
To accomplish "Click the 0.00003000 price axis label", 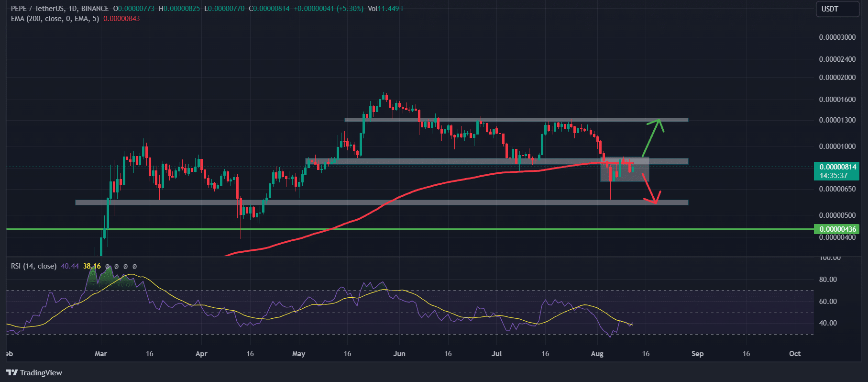I will click(x=837, y=37).
